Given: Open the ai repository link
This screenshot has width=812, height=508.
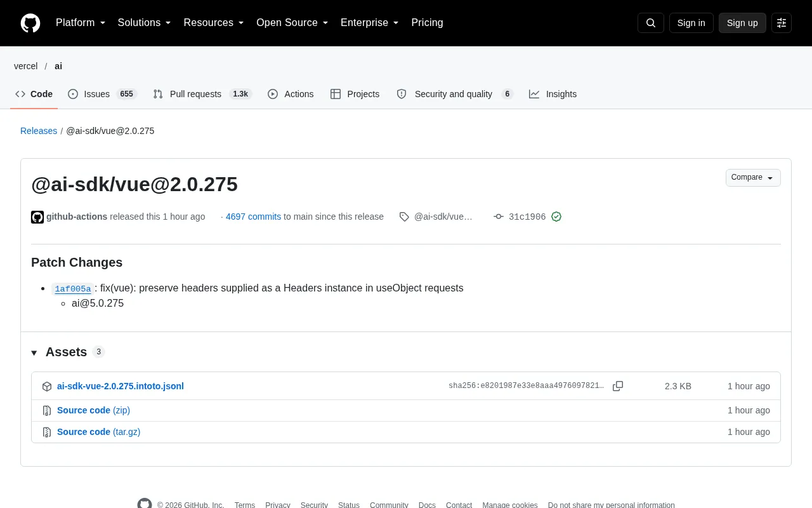Looking at the screenshot, I should 58,66.
